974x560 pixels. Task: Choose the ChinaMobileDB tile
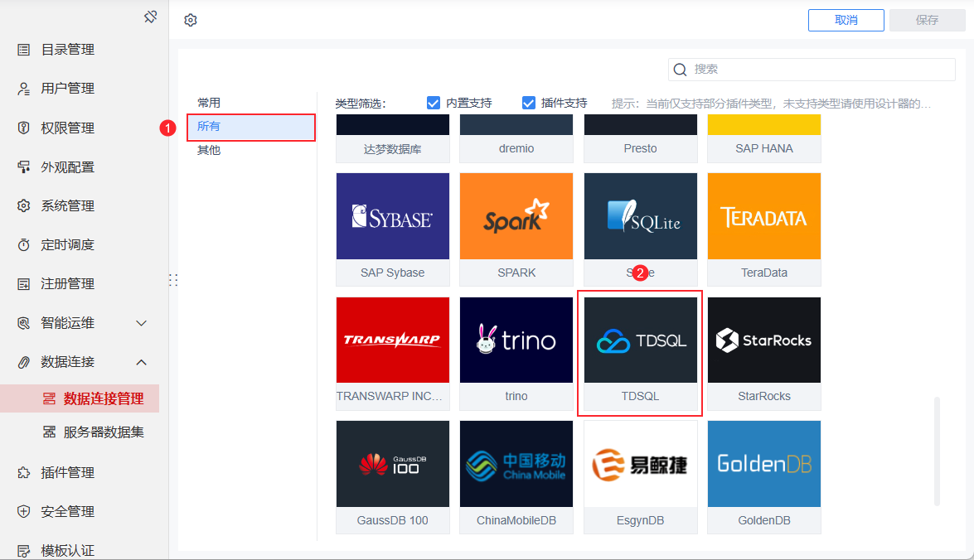click(x=516, y=477)
